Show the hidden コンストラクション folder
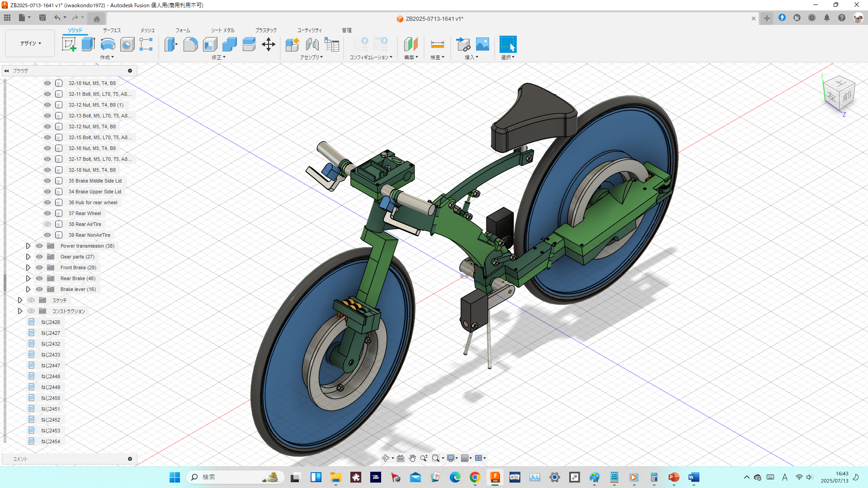This screenshot has height=488, width=868. (31, 311)
